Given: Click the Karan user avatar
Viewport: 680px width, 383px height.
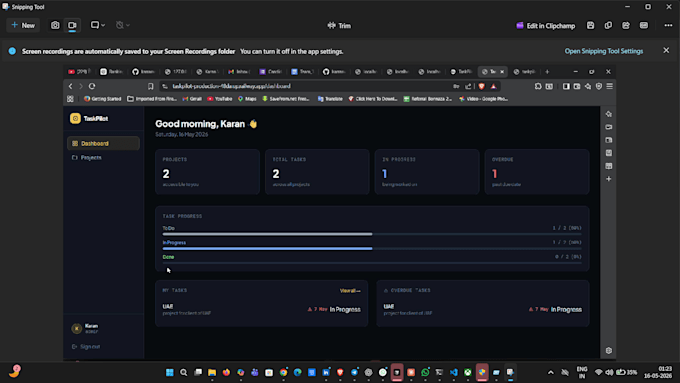Looking at the screenshot, I should point(76,328).
